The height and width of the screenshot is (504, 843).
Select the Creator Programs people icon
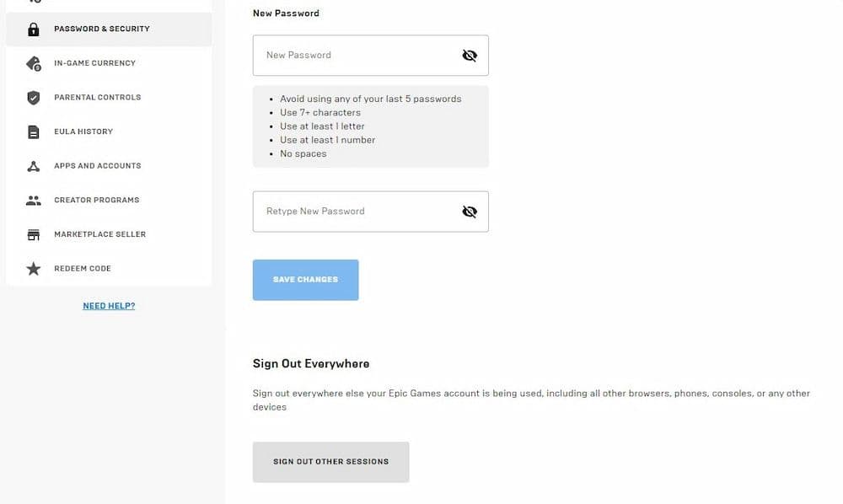click(33, 200)
